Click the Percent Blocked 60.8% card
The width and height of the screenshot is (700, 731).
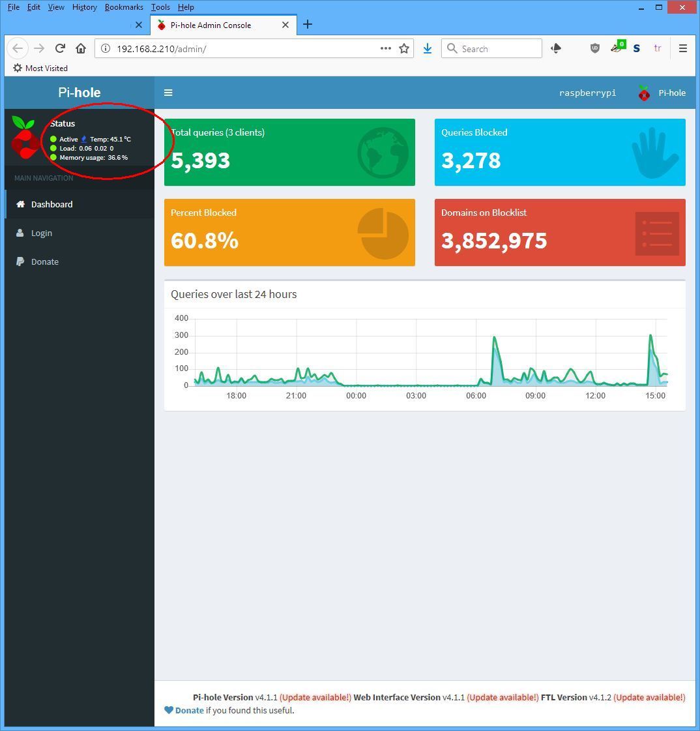[289, 233]
